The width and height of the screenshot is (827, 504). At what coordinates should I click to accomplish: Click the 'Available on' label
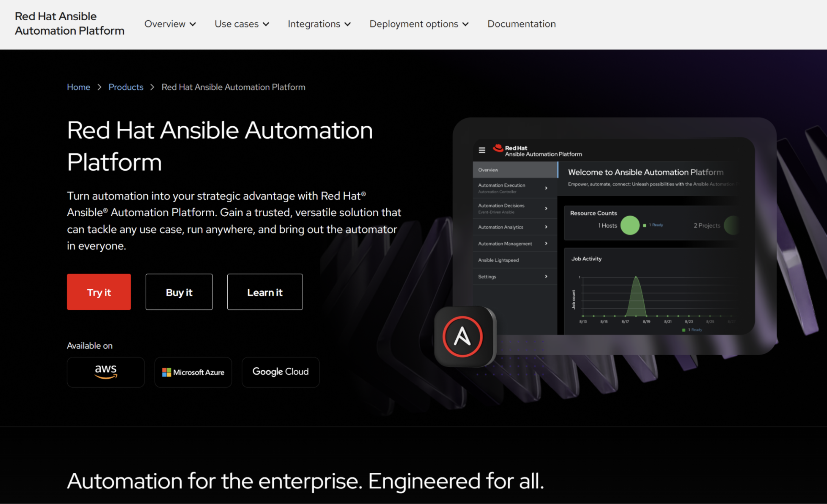tap(90, 346)
